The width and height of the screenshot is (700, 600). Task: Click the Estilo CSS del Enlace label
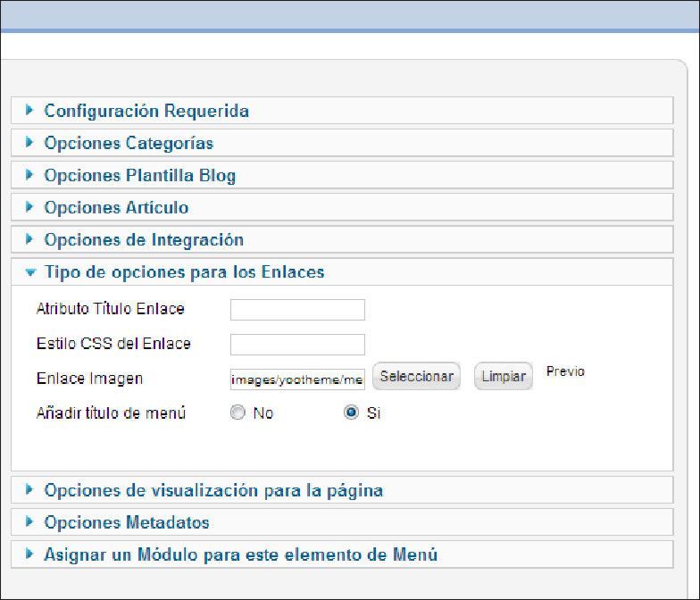(x=113, y=343)
